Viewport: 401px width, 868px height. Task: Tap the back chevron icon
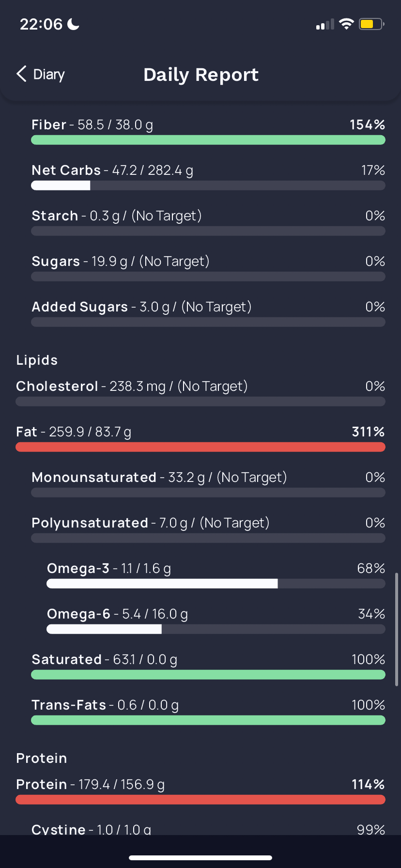point(21,74)
